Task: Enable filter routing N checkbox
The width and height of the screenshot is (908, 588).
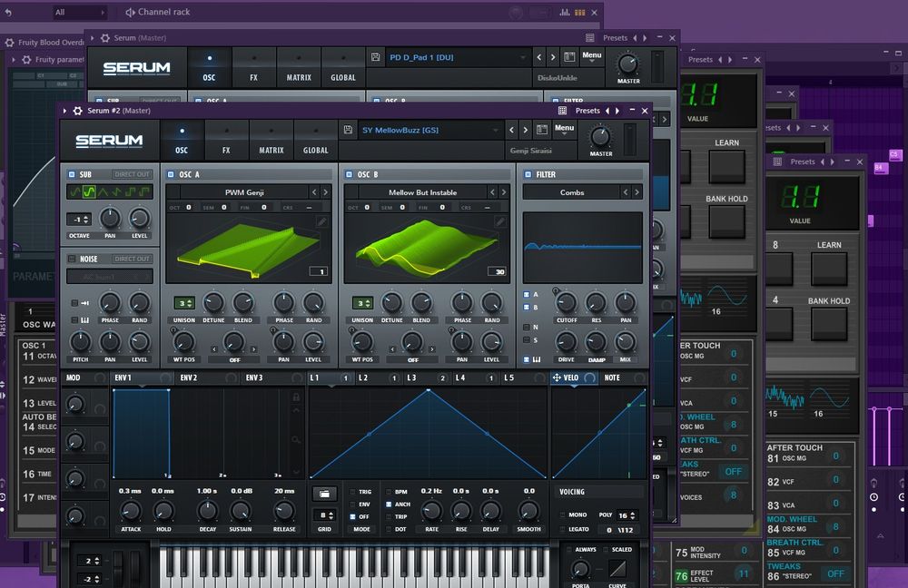Action: [x=527, y=327]
